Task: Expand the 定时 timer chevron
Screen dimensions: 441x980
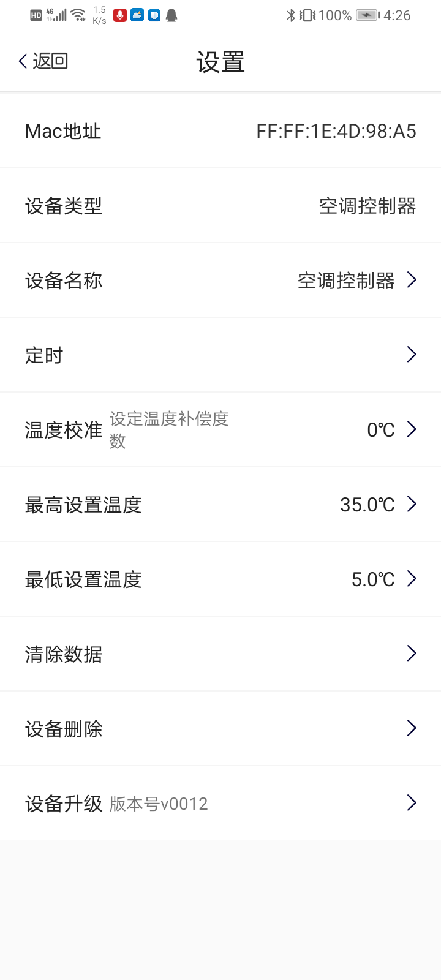Action: 412,355
